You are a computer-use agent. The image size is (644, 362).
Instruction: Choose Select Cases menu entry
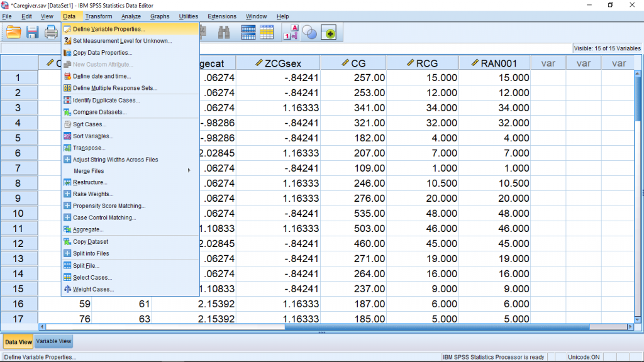(x=92, y=278)
